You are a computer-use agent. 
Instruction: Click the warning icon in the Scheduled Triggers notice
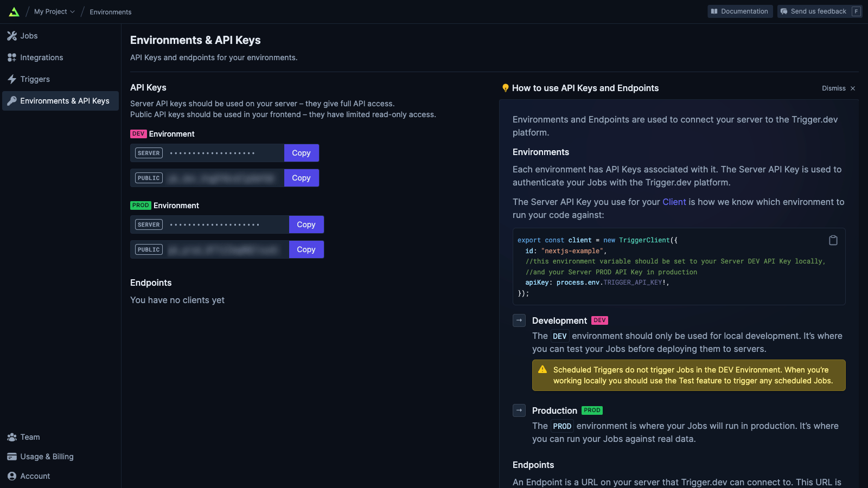click(542, 370)
